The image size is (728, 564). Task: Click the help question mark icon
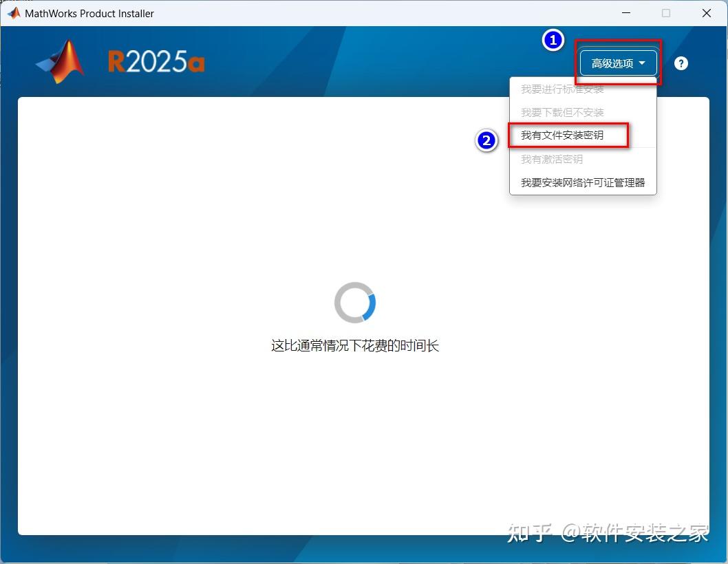click(681, 63)
